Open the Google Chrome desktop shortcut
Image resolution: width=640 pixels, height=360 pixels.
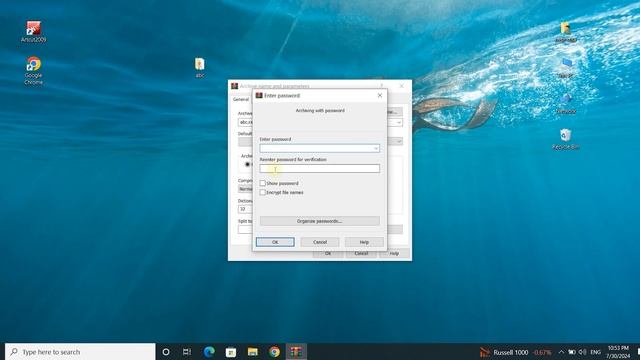(x=33, y=70)
